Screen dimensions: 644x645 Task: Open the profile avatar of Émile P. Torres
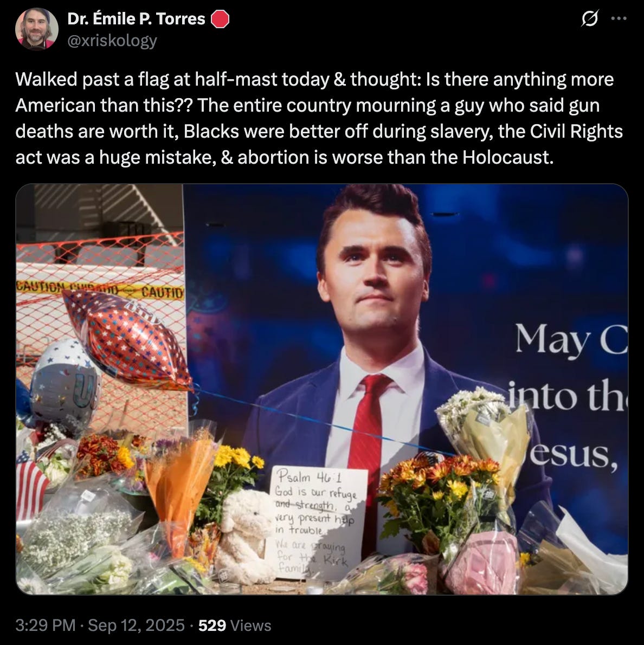click(x=37, y=29)
